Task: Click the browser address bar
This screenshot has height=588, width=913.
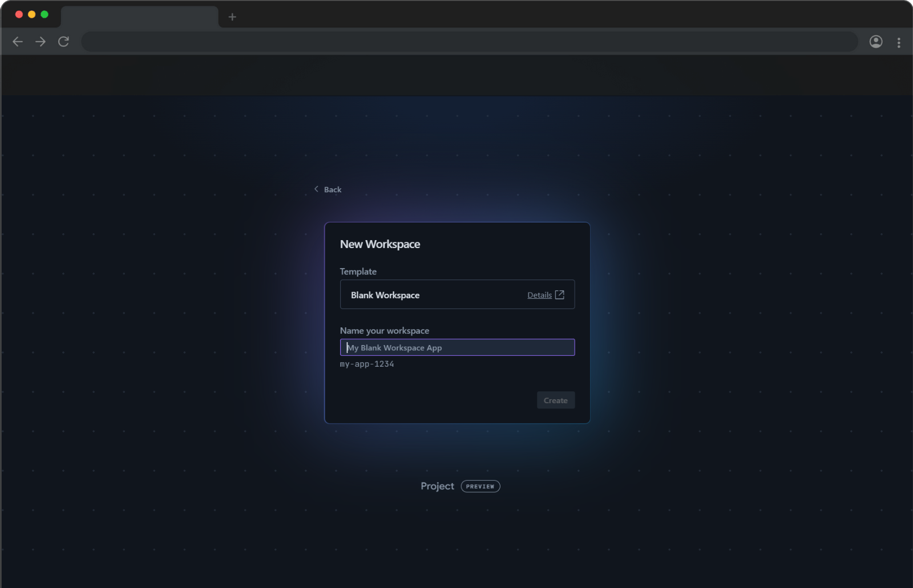Action: coord(469,42)
